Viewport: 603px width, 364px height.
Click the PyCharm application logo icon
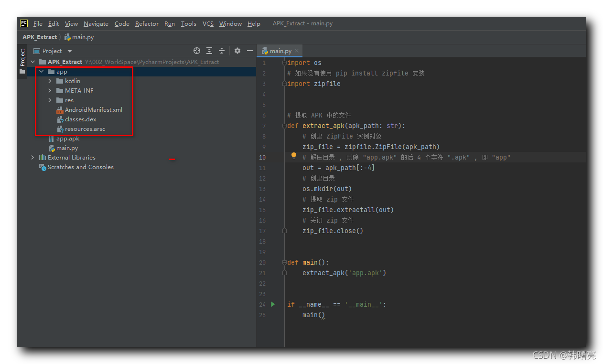[23, 23]
